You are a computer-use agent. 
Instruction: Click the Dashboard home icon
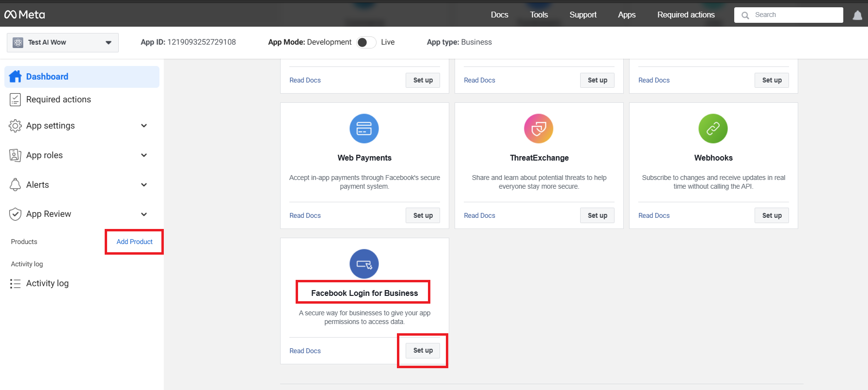click(x=16, y=77)
